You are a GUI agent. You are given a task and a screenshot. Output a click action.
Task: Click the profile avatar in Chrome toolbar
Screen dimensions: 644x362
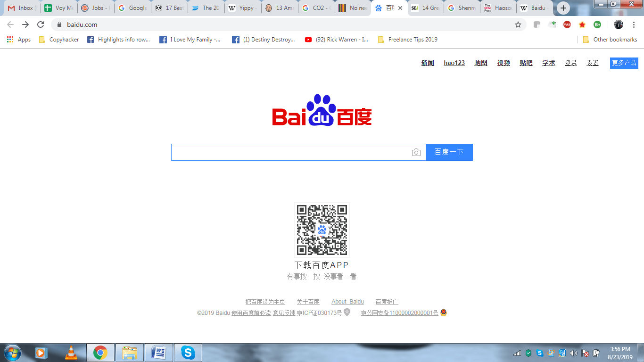coord(619,25)
